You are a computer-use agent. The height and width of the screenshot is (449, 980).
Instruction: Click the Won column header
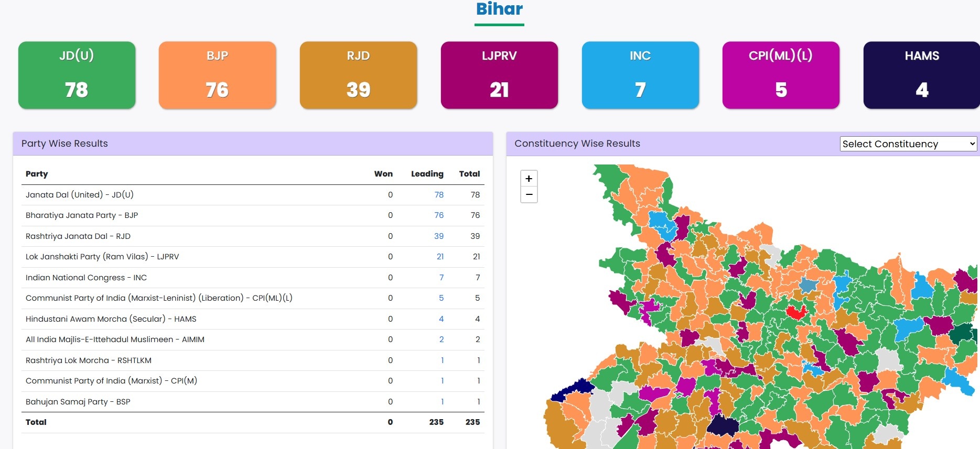click(x=383, y=174)
